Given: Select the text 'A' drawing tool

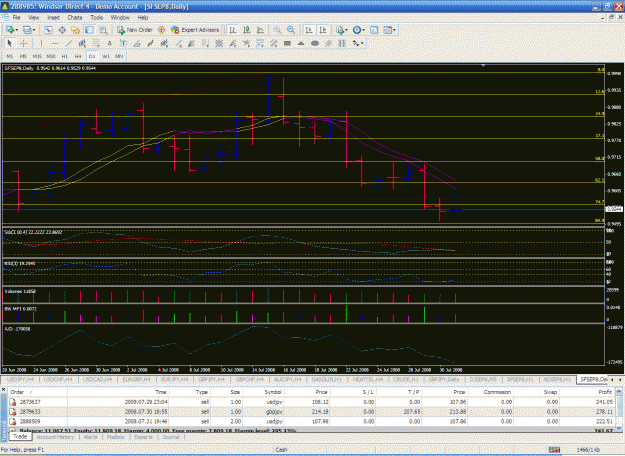Looking at the screenshot, I should [x=110, y=43].
